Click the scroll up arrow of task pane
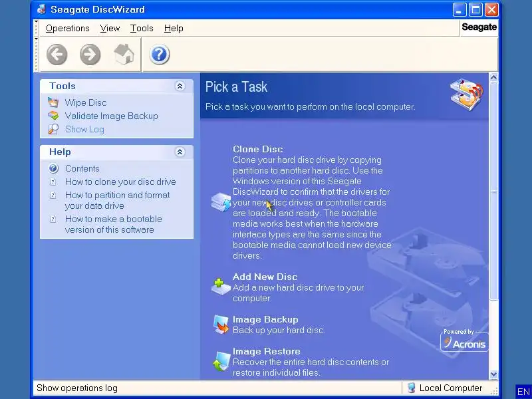This screenshot has width=532, height=399. (493, 77)
